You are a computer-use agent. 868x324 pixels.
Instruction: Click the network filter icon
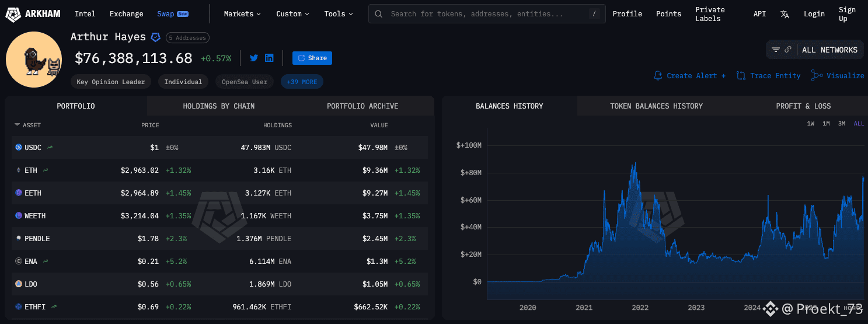click(776, 50)
